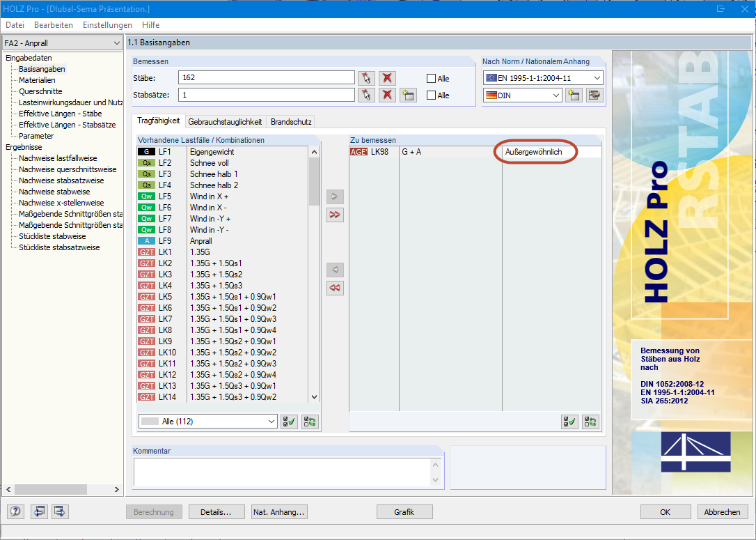Open the Datei menu
Image resolution: width=756 pixels, height=540 pixels.
pyautogui.click(x=15, y=25)
